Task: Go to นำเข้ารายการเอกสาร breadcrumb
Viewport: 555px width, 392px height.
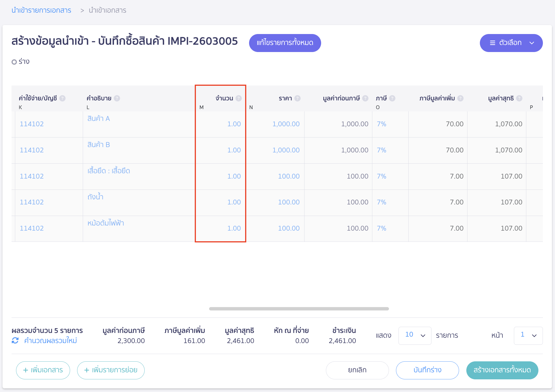Action: click(x=41, y=10)
